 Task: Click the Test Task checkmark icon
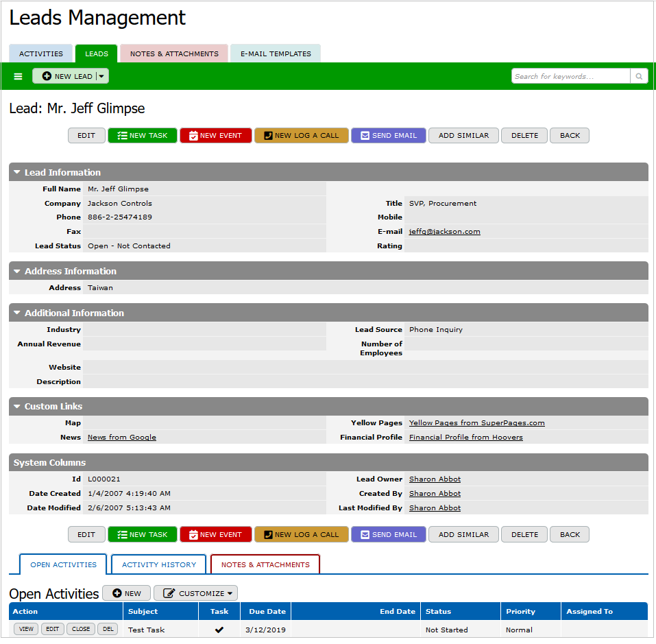pyautogui.click(x=219, y=630)
